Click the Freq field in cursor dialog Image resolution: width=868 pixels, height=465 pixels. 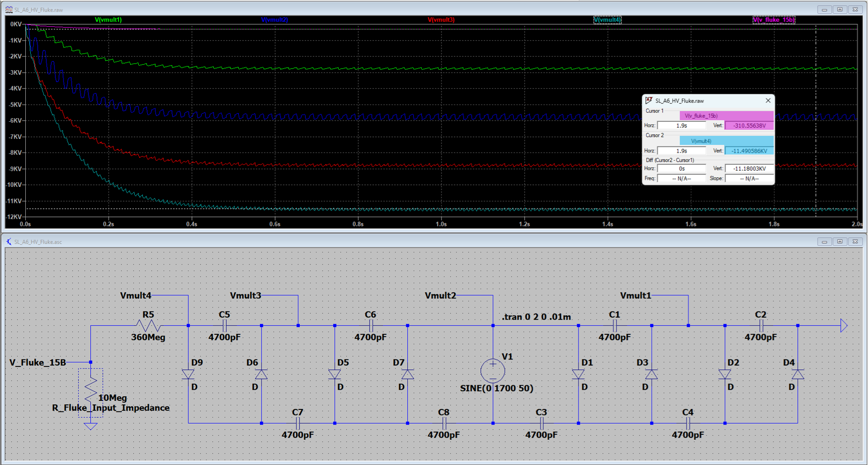point(681,178)
